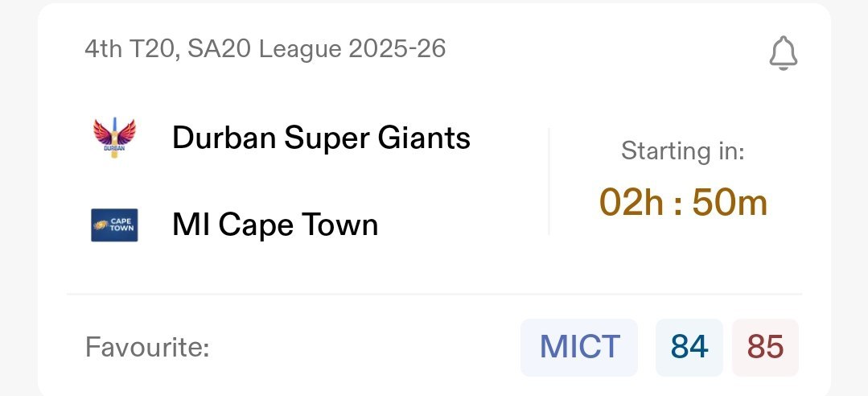Click the MI Cape Town logo
This screenshot has width=868, height=396.
114,225
